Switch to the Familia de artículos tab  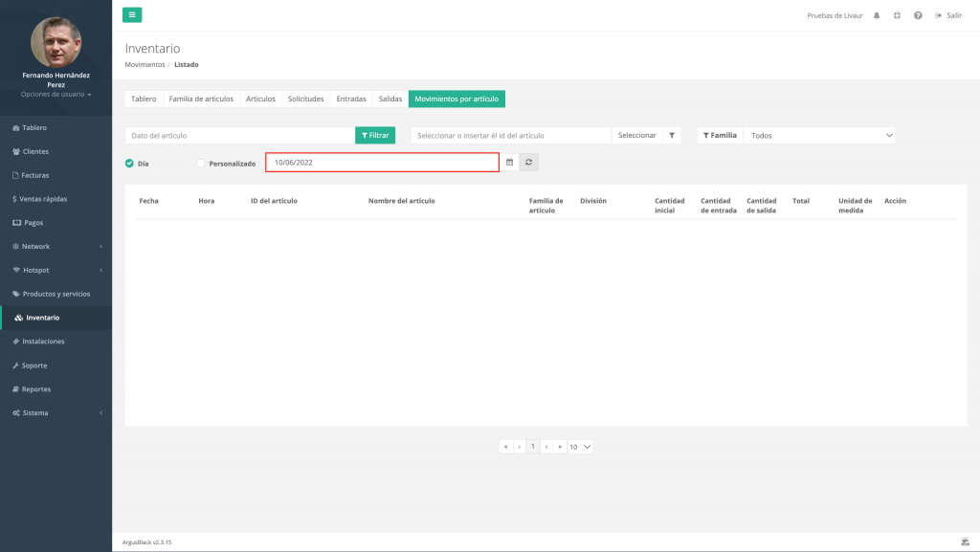tap(201, 99)
